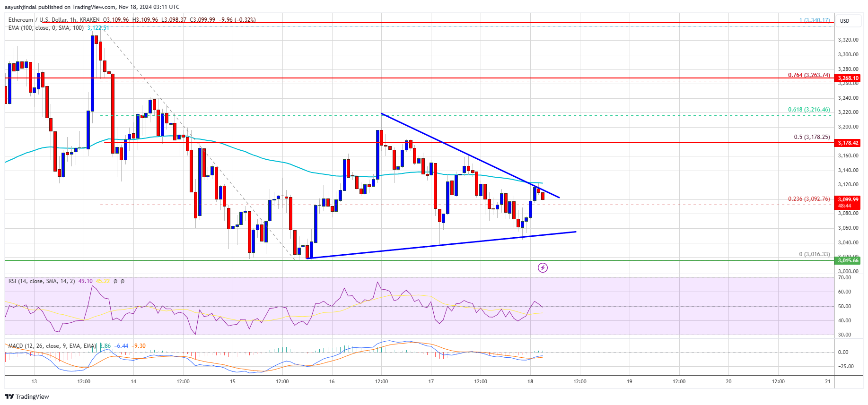Click the date label 16 on time axis
Viewport: 868px width, 405px height.
coord(332,381)
